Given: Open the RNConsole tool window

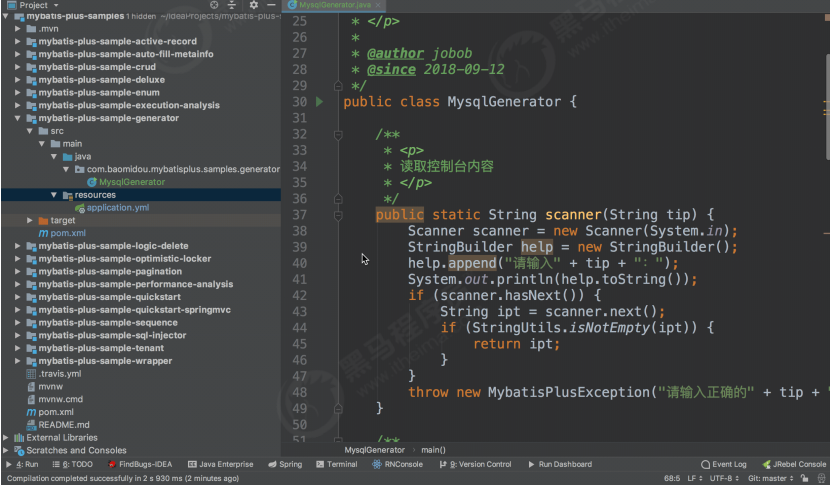Looking at the screenshot, I should coord(398,464).
